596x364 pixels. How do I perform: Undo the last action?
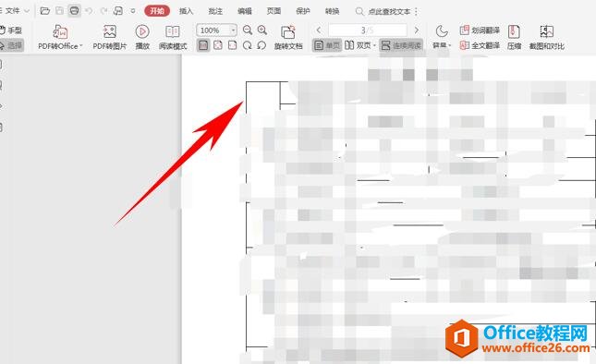click(89, 11)
